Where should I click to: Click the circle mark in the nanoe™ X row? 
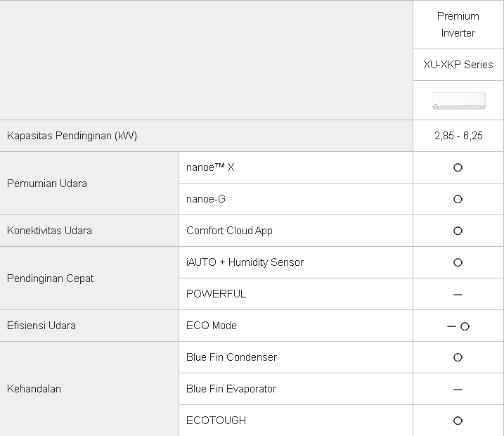tap(458, 168)
